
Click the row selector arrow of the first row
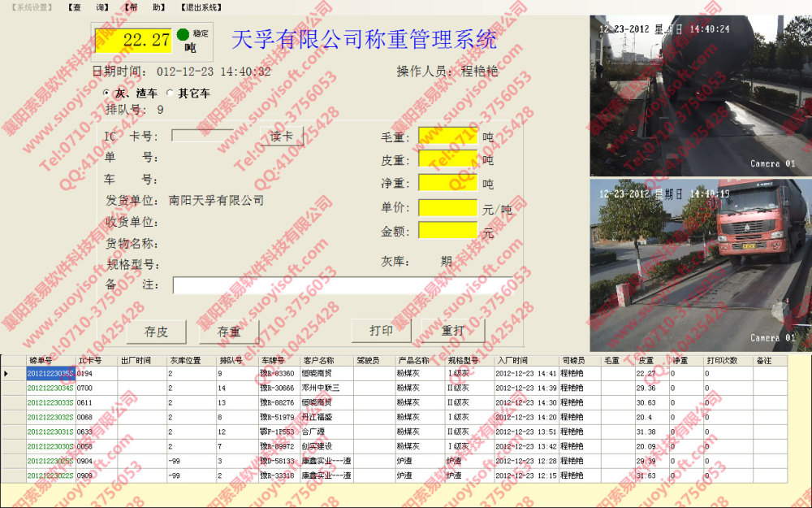(14, 373)
